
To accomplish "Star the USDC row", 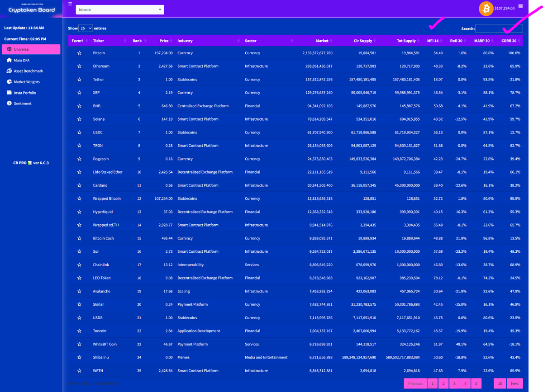I will (79, 132).
